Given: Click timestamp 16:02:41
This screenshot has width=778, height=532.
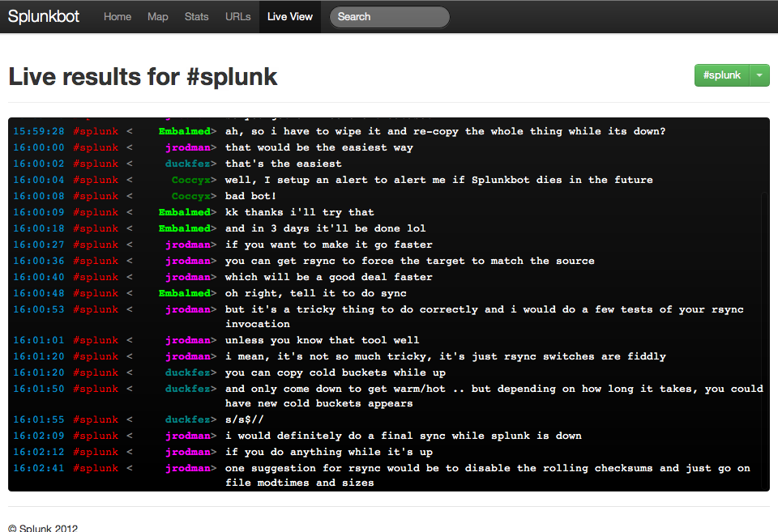Looking at the screenshot, I should click(39, 468).
